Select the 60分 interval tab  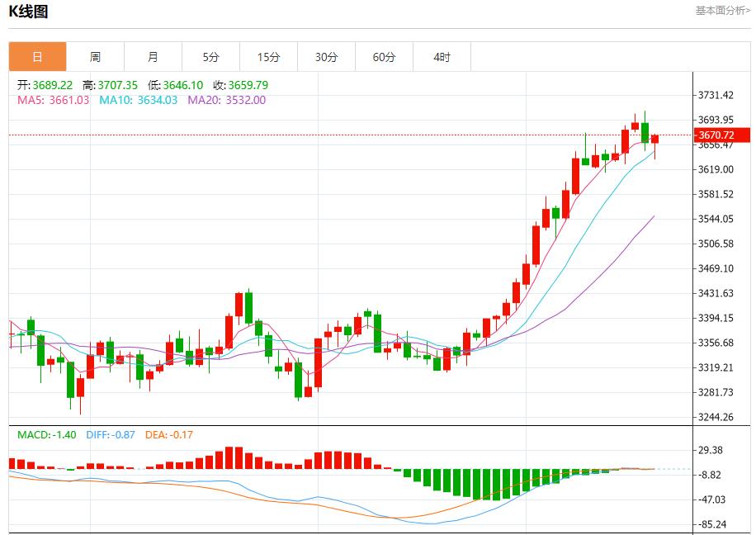[383, 57]
